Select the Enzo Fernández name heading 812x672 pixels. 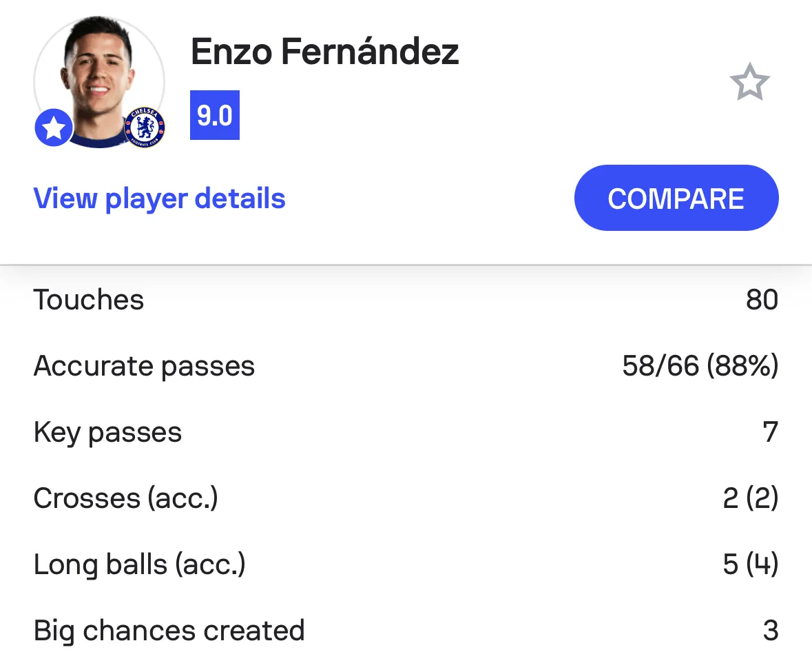[324, 52]
